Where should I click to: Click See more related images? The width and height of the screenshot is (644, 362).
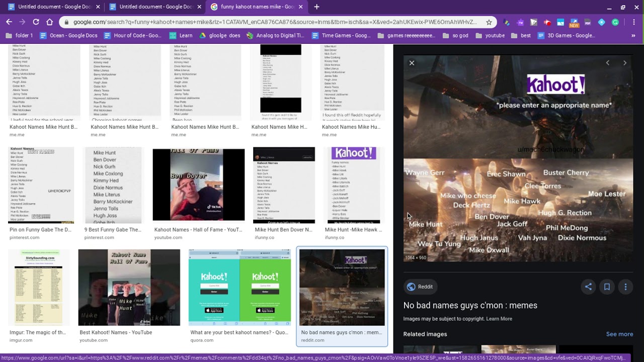[x=619, y=334]
